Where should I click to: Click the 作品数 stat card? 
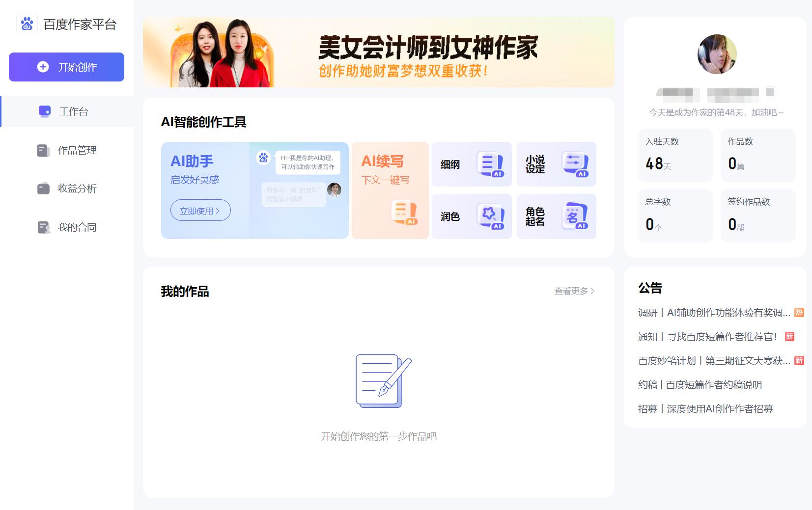[758, 155]
